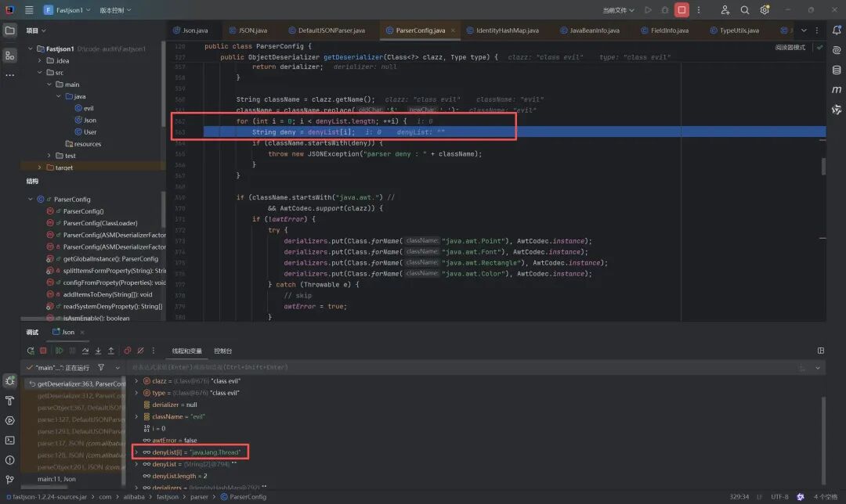Viewport: 846px width, 504px height.
Task: Toggle mute breakpoints in debugger
Action: [141, 351]
